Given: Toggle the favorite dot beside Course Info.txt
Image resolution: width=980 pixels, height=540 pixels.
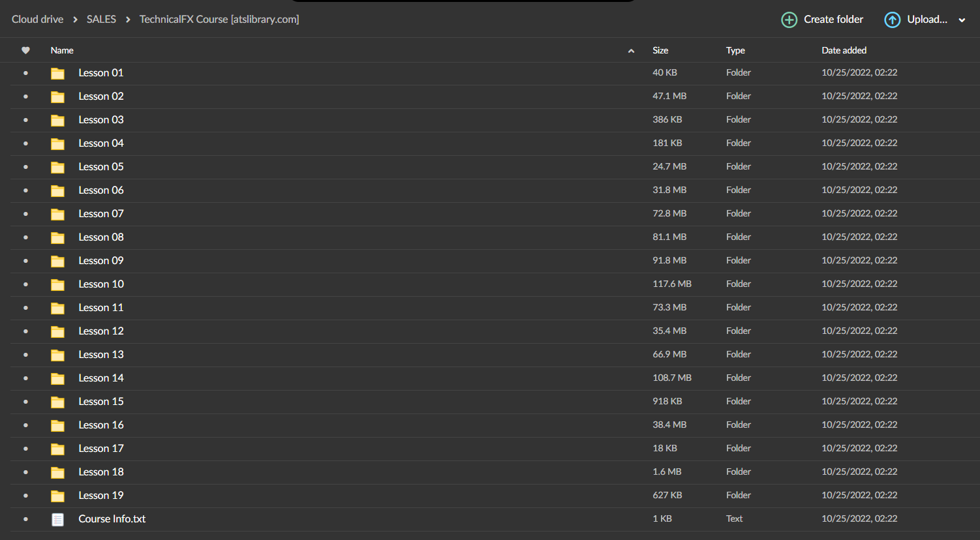Looking at the screenshot, I should (x=25, y=519).
